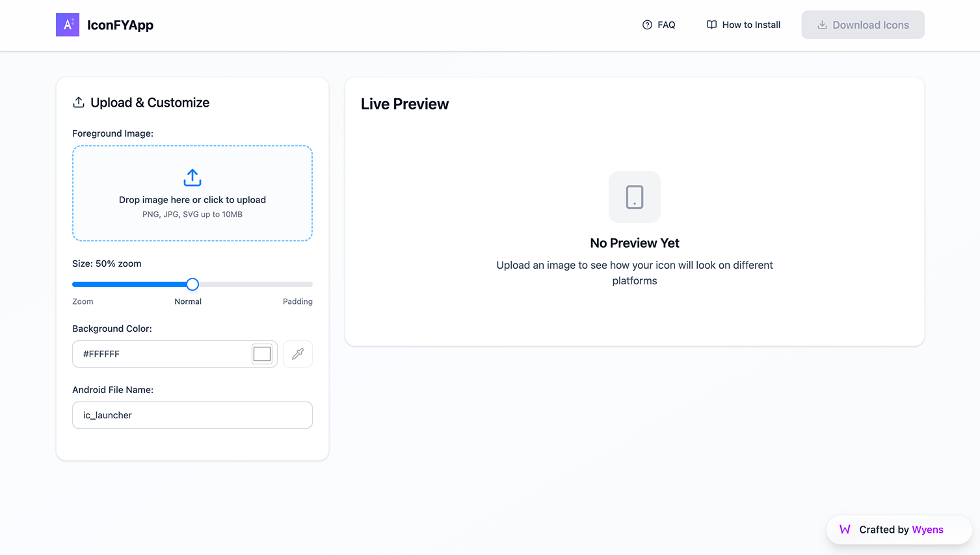The width and height of the screenshot is (980, 555).
Task: Click the Android File Name input field
Action: (192, 415)
